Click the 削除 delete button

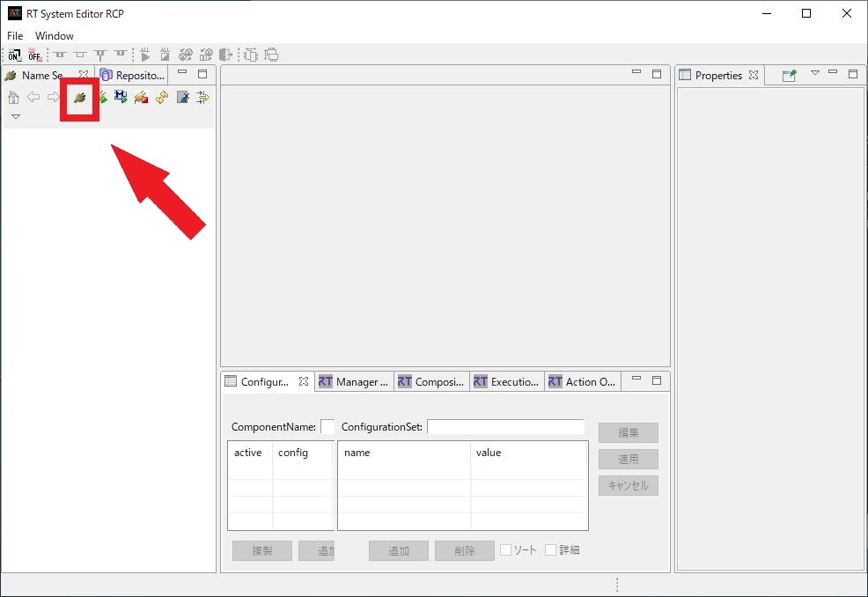(x=465, y=550)
